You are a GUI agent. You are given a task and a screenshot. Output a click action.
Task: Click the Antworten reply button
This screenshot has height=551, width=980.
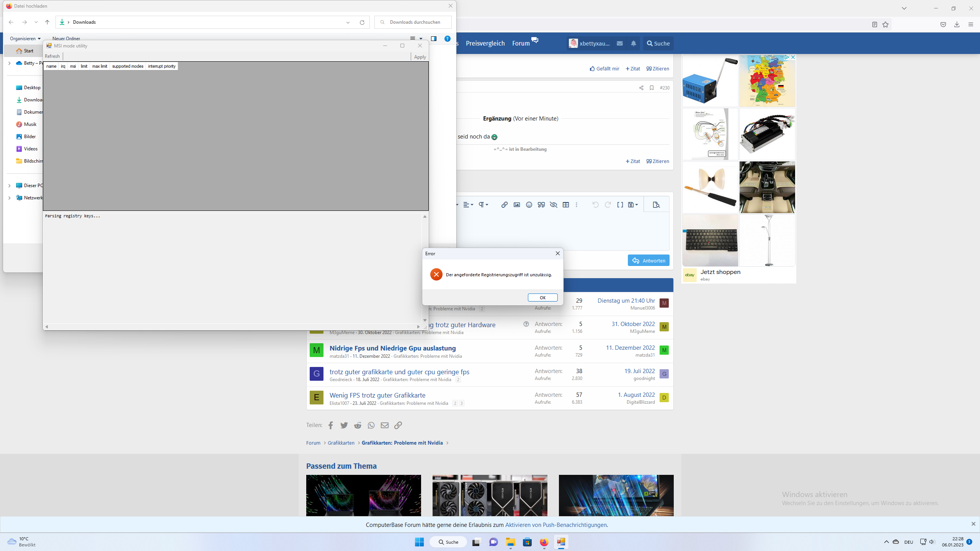(648, 261)
